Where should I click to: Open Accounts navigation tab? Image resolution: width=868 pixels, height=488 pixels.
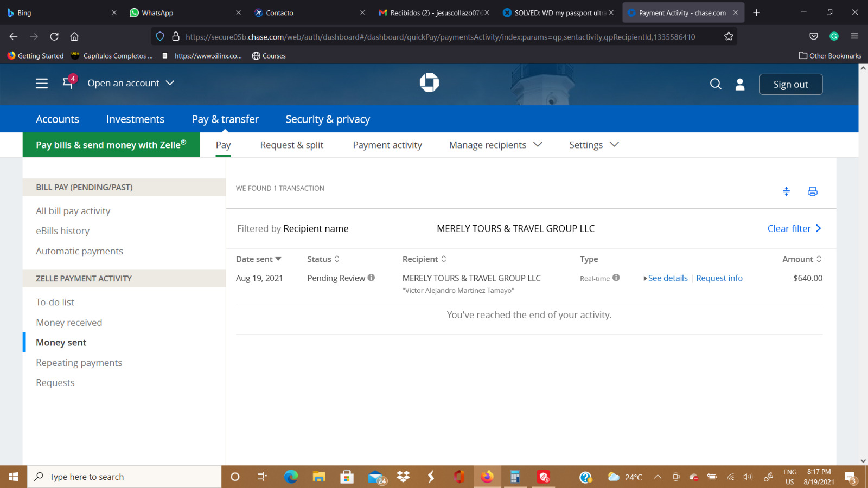click(58, 119)
